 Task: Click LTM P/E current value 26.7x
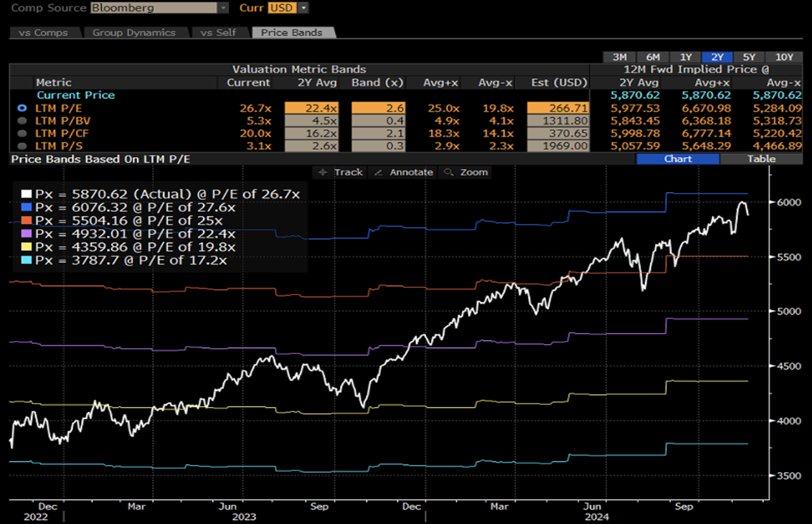click(x=255, y=108)
